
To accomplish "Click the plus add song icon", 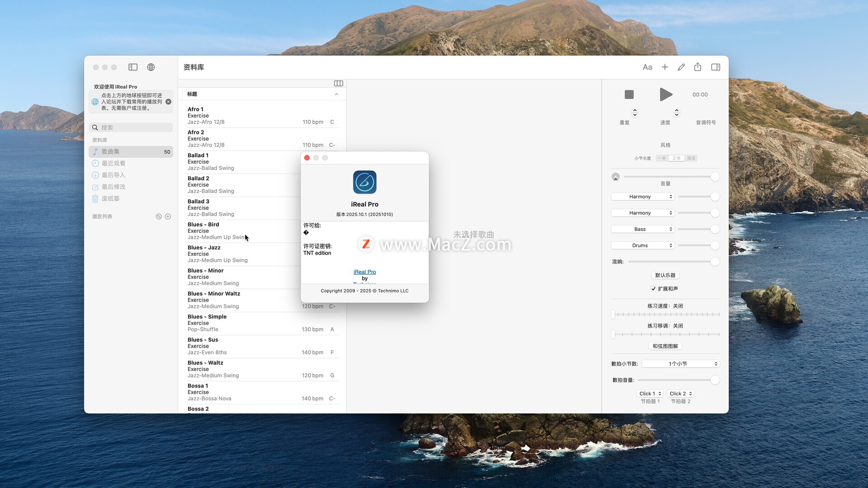I will tap(665, 67).
